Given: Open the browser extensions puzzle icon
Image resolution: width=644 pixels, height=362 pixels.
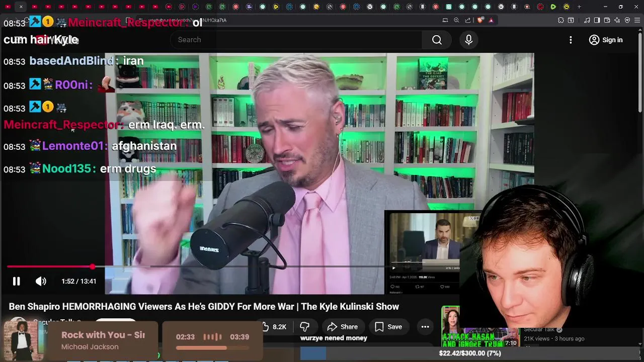Looking at the screenshot, I should coord(561,20).
